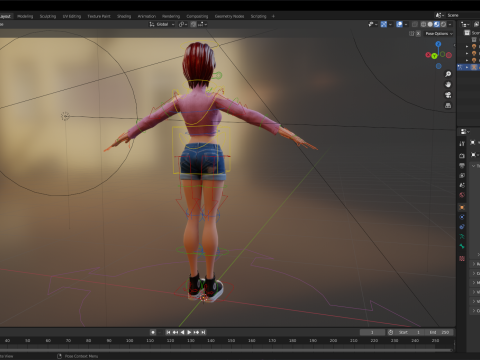Open the object types visibility dropdown

[372, 24]
